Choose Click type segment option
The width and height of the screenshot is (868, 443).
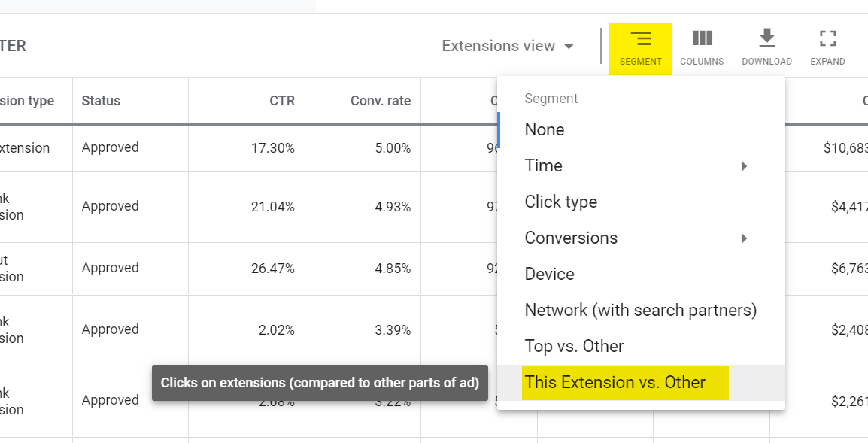(561, 202)
